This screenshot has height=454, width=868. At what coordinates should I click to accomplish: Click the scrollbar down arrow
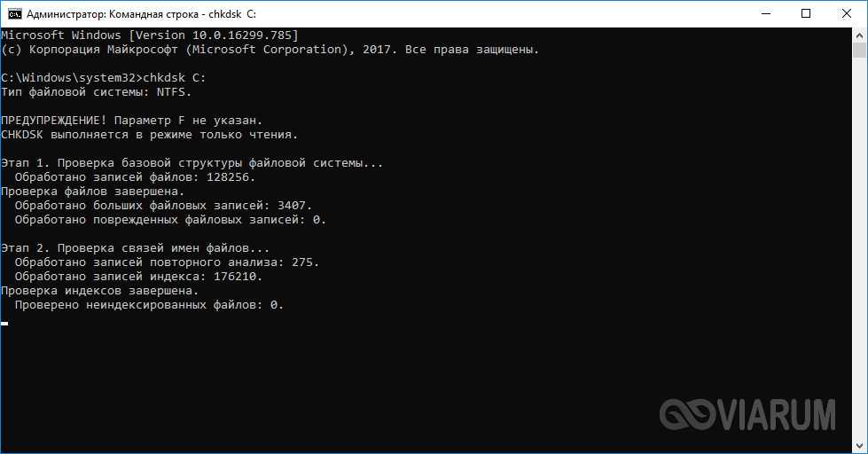tap(860, 446)
